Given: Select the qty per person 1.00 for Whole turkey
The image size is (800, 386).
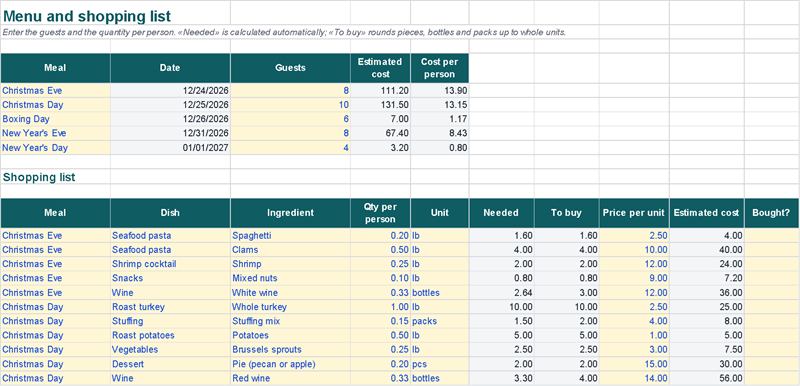Looking at the screenshot, I should [x=380, y=307].
